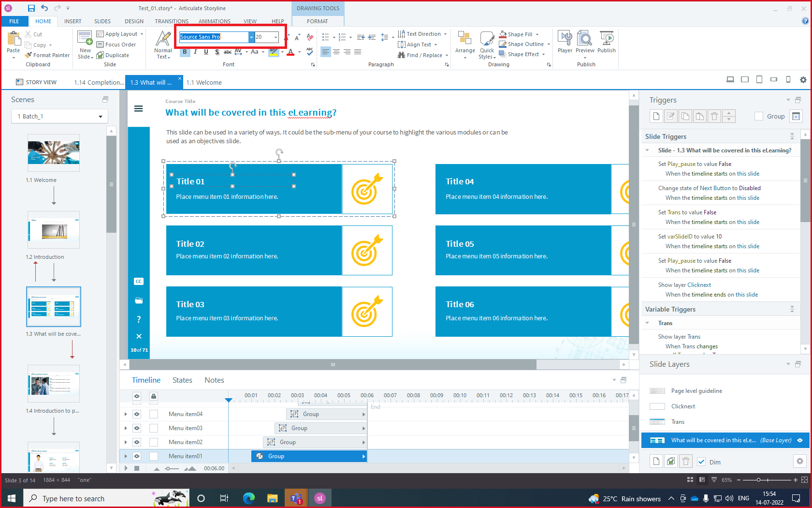Apply bold formatting to text
This screenshot has height=508, width=812.
(x=185, y=52)
